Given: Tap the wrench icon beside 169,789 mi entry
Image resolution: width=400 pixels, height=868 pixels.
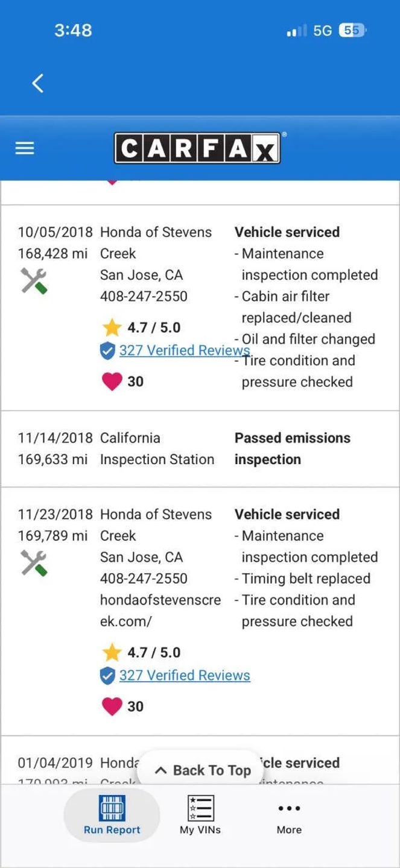Looking at the screenshot, I should (35, 562).
